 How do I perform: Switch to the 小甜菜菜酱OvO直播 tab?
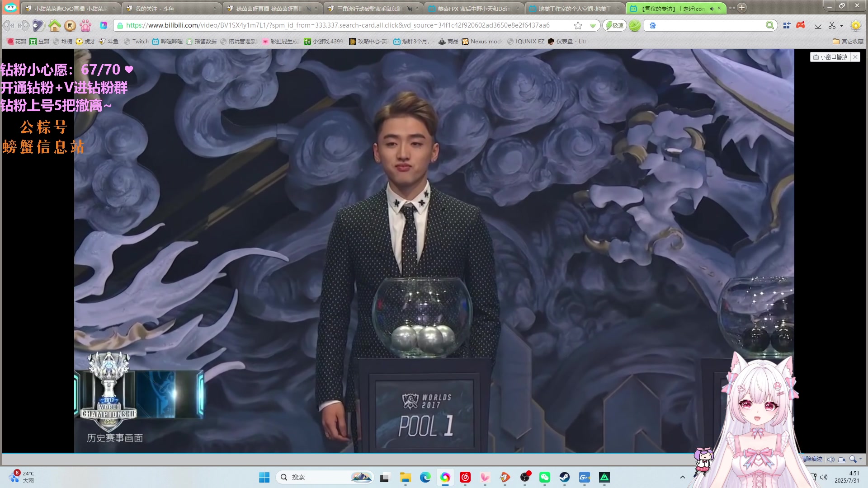(x=70, y=9)
